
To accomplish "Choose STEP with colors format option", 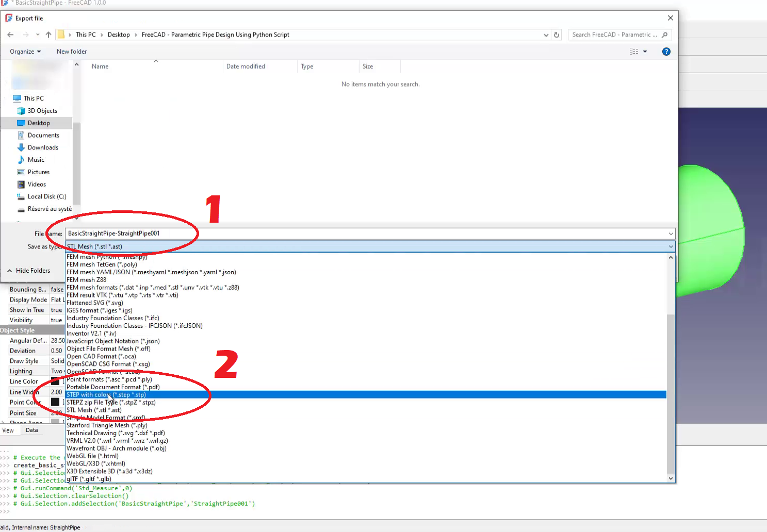I will click(x=106, y=395).
